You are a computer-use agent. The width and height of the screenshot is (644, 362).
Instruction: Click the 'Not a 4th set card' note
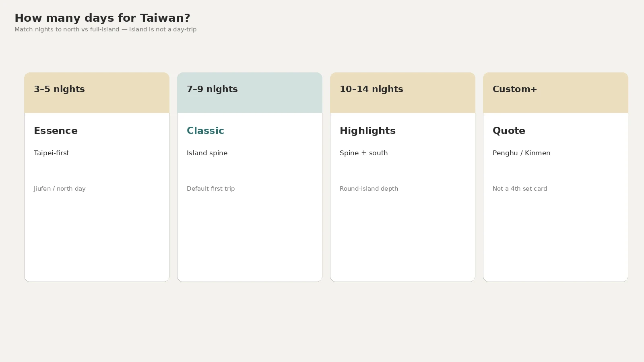520,189
